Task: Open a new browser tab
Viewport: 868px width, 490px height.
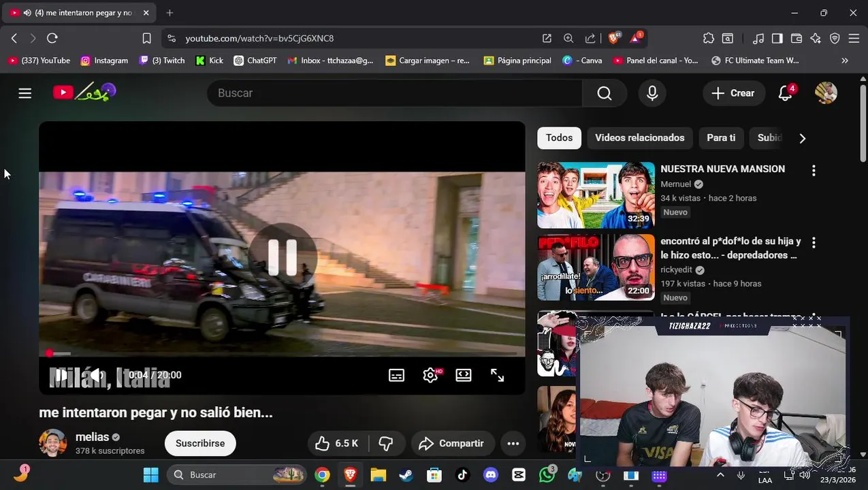Action: pyautogui.click(x=170, y=13)
